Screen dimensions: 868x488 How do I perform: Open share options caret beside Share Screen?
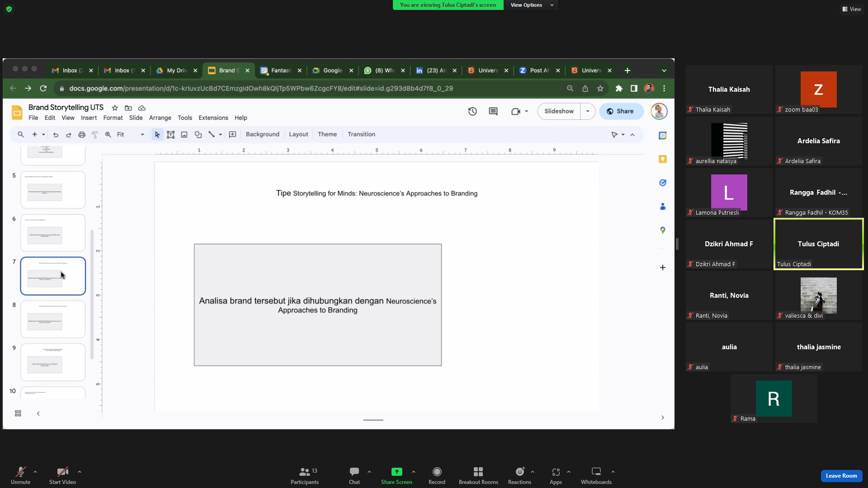coord(414,472)
